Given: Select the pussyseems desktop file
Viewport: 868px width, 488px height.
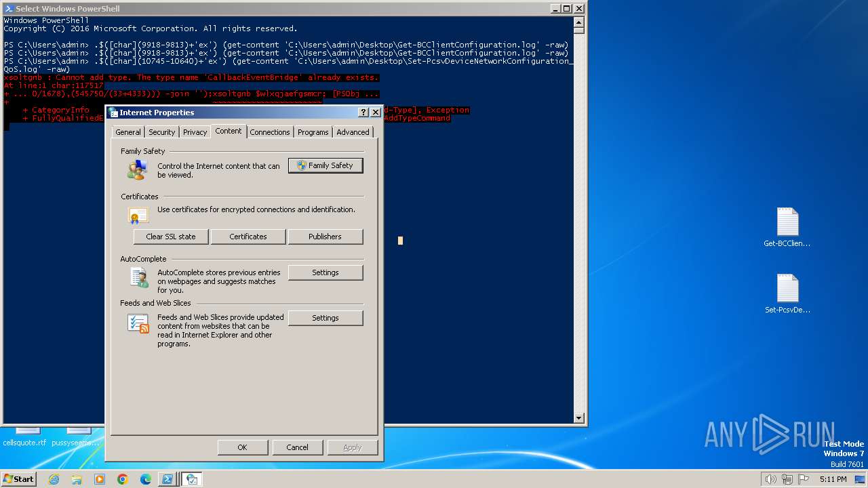Looking at the screenshot, I should [x=76, y=437].
